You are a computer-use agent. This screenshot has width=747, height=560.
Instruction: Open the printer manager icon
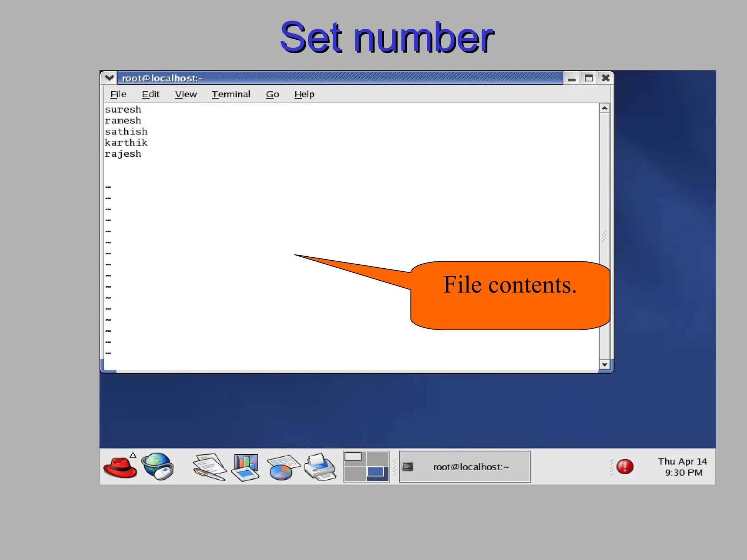click(x=320, y=467)
